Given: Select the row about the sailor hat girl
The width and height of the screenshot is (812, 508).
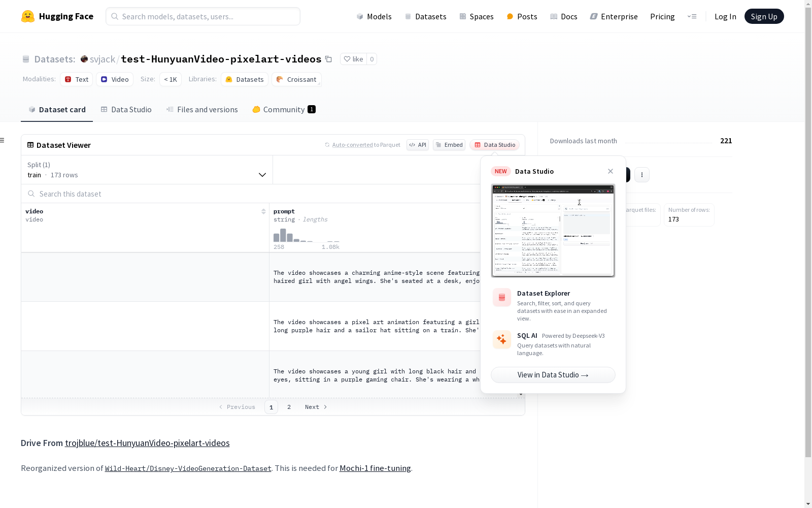Looking at the screenshot, I should tap(251, 326).
